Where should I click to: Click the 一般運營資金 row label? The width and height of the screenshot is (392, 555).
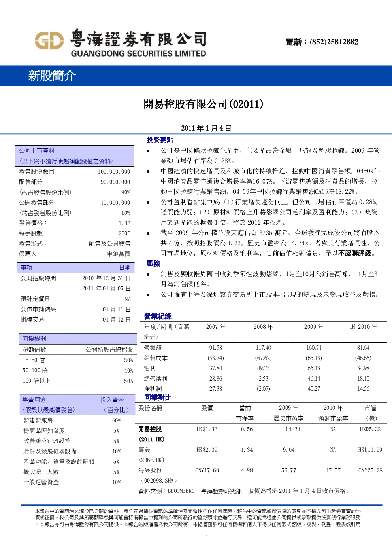click(x=41, y=482)
